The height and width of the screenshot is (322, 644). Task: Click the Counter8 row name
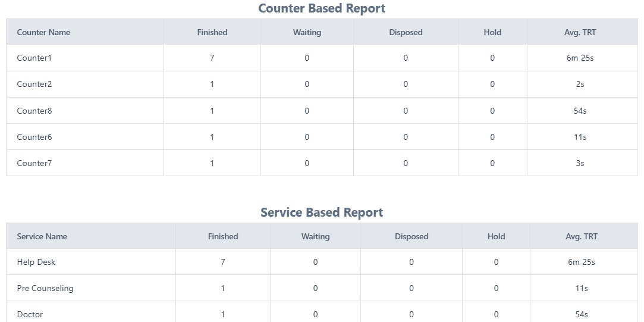pos(34,111)
